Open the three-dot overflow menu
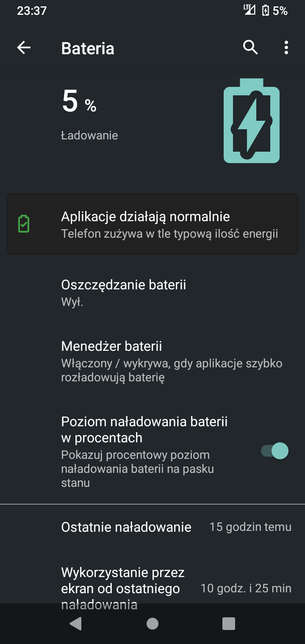Viewport: 305px width, 644px height. [x=286, y=48]
